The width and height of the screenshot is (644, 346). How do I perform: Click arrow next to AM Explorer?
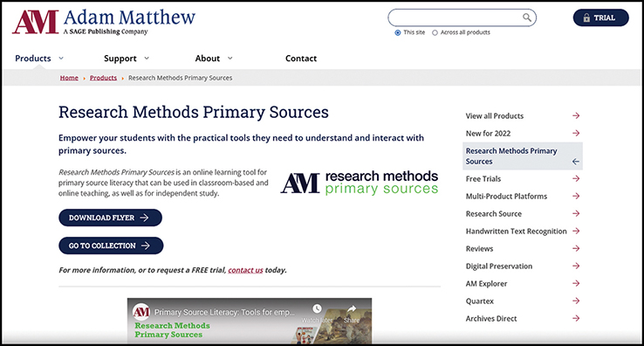pos(576,283)
